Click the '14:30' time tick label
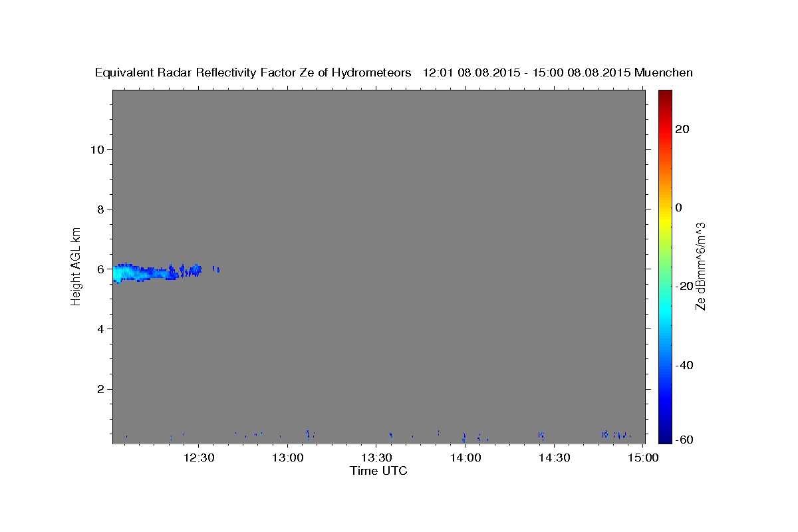Viewport: 798px width, 532px height. click(x=554, y=458)
